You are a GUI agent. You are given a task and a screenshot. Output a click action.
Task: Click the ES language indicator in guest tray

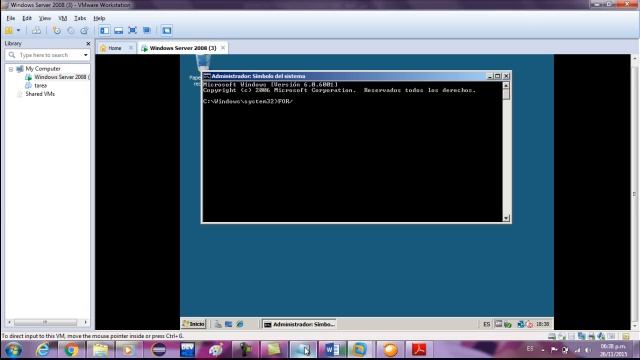[x=487, y=324]
